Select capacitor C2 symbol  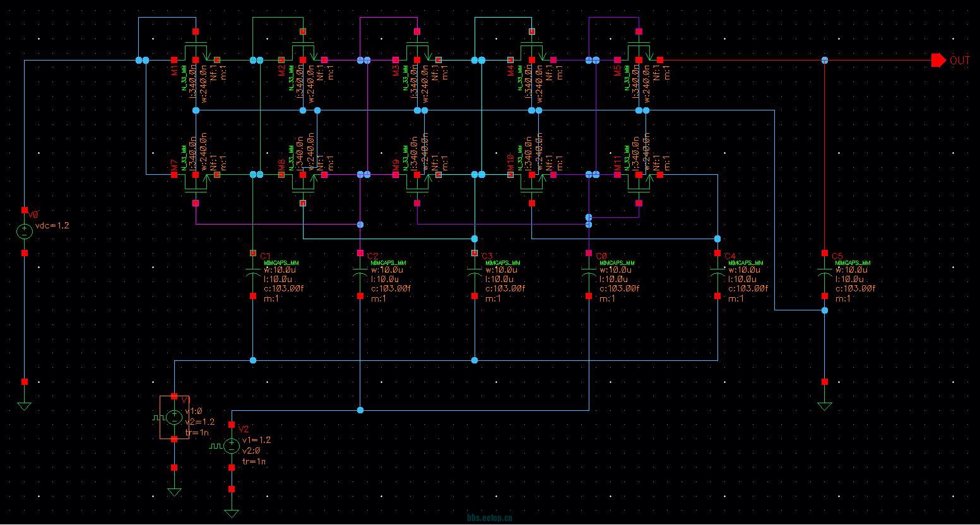click(x=360, y=274)
